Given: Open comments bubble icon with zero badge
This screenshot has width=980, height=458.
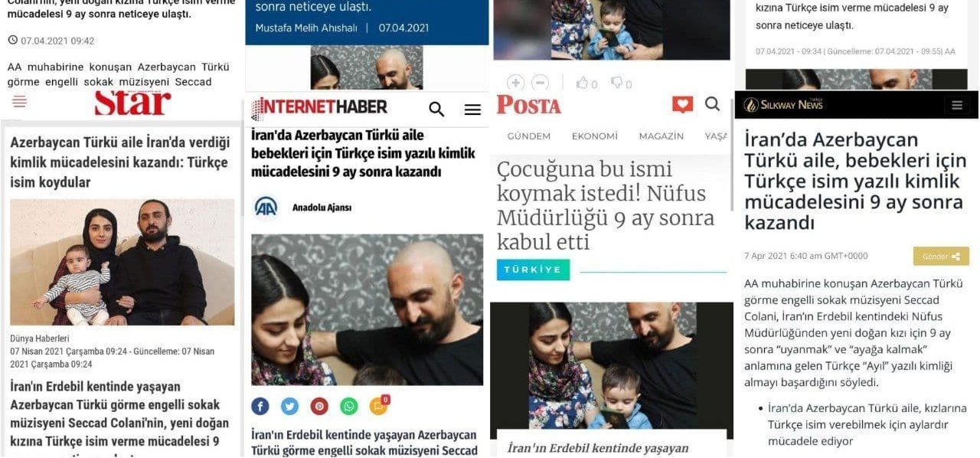Looking at the screenshot, I should pyautogui.click(x=379, y=405).
